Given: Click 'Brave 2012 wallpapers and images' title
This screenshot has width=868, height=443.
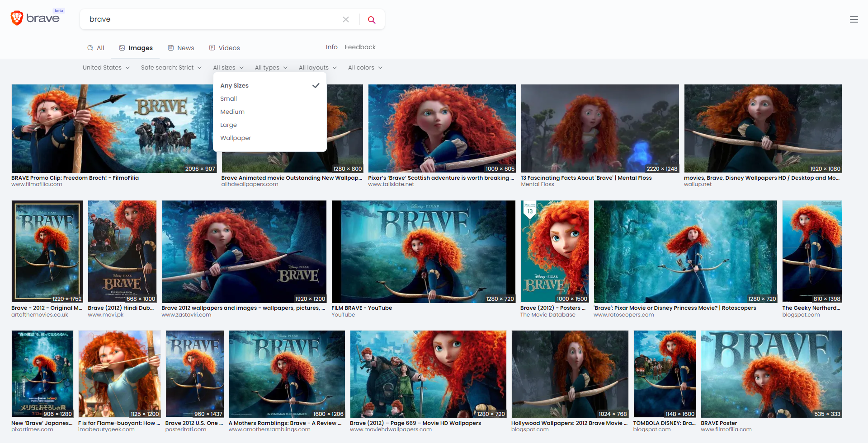Looking at the screenshot, I should (243, 308).
